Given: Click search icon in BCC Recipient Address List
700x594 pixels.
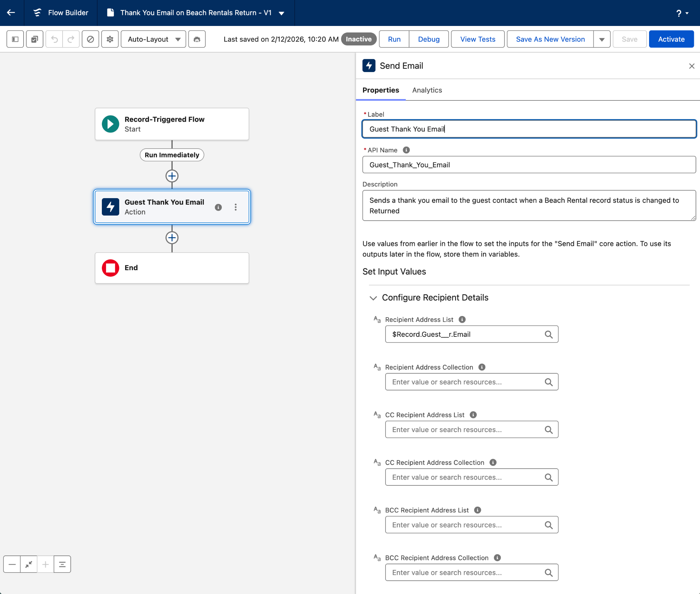Looking at the screenshot, I should [549, 525].
